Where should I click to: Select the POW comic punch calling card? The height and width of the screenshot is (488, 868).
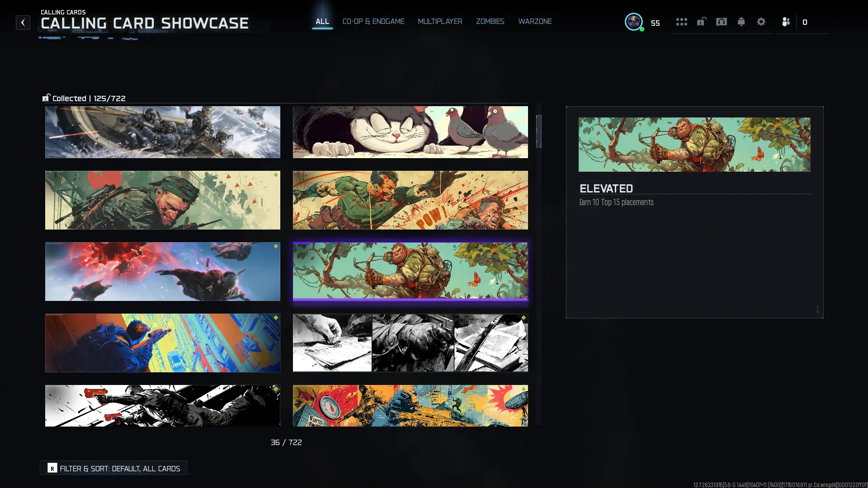(410, 200)
